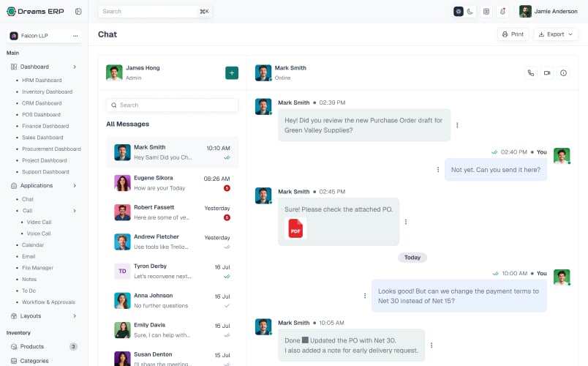Click the chat list Search field

(172, 105)
